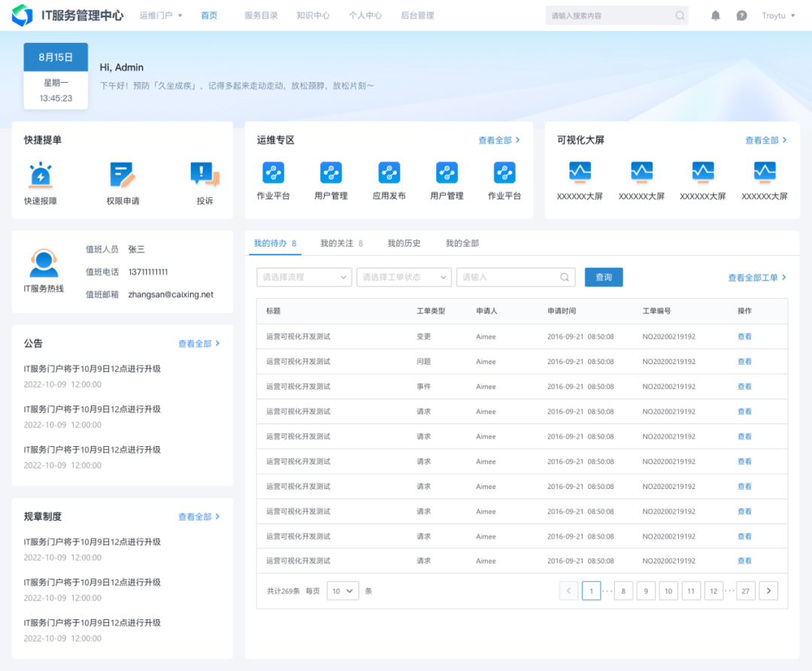Open 权限申请 quick ticket icon
The height and width of the screenshot is (671, 812).
click(123, 175)
